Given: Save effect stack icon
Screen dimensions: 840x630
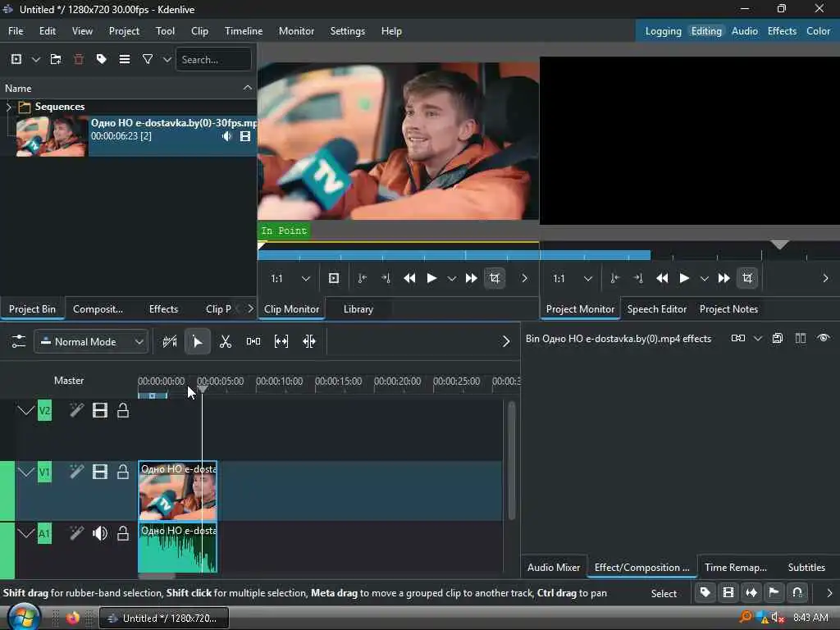Looking at the screenshot, I should [778, 339].
